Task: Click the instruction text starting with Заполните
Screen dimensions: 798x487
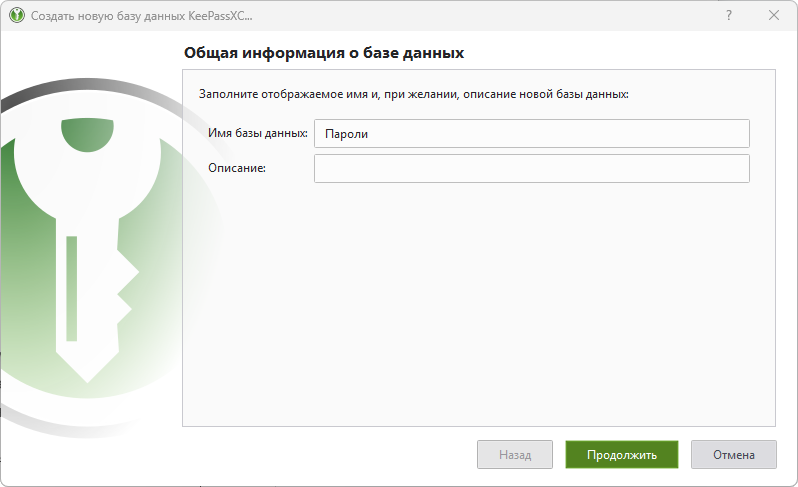Action: (x=413, y=95)
